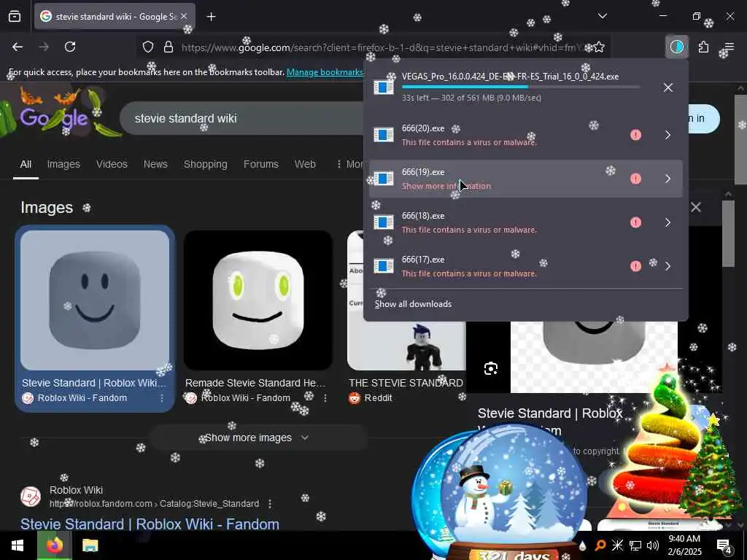The image size is (747, 560).
Task: Switch to the Web search tab
Action: (305, 164)
